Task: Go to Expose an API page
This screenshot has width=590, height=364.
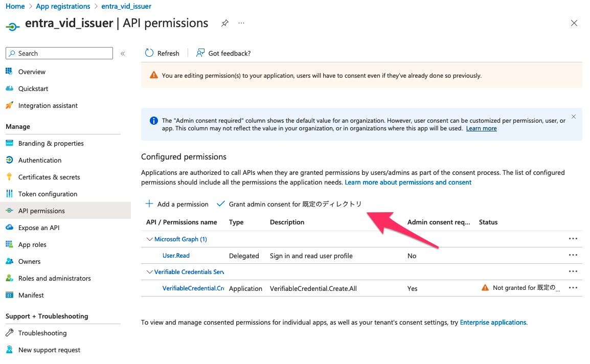Action: pos(39,228)
